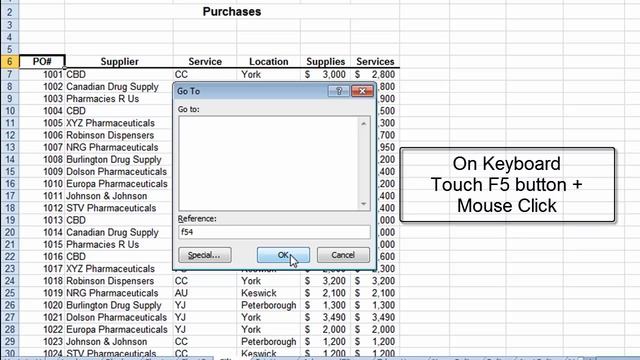Open the Special... options button

tap(204, 255)
